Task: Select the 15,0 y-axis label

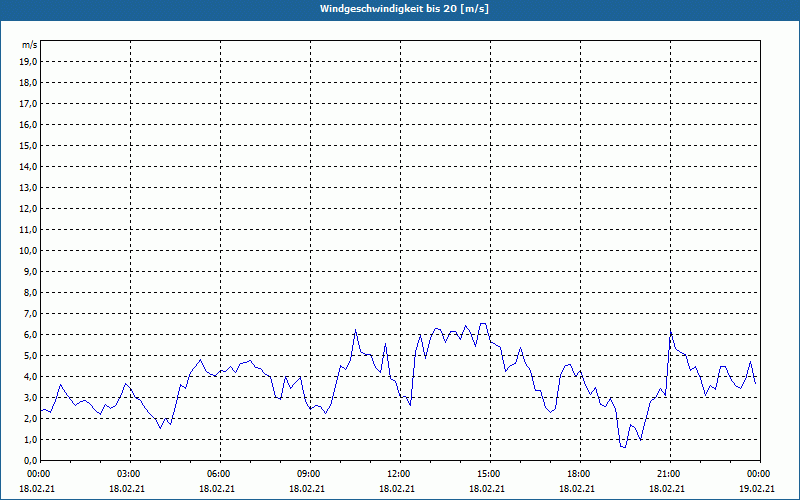Action: [x=29, y=145]
